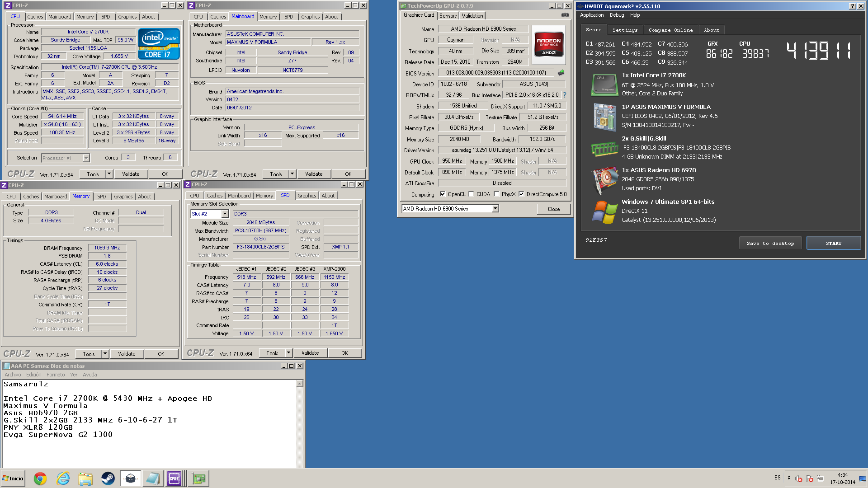The image size is (868, 488).
Task: Open the Help menu in Aquamark
Action: point(635,15)
